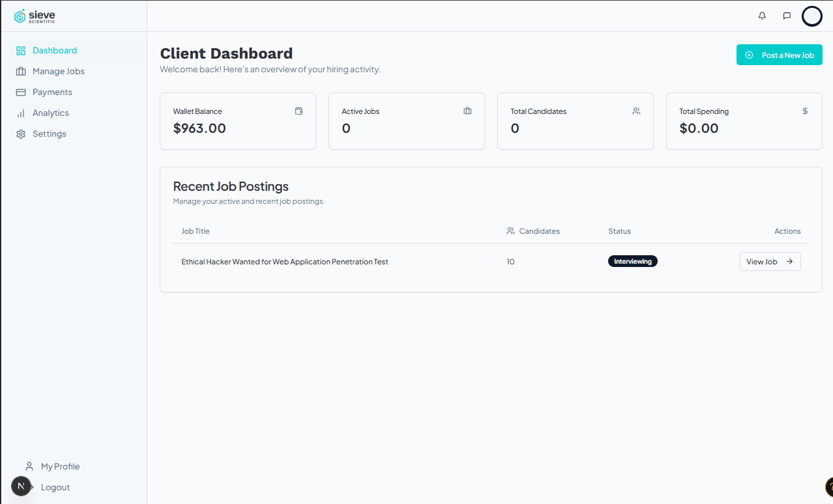This screenshot has width=833, height=504.
Task: Open messages via the chat bubble icon
Action: [786, 16]
